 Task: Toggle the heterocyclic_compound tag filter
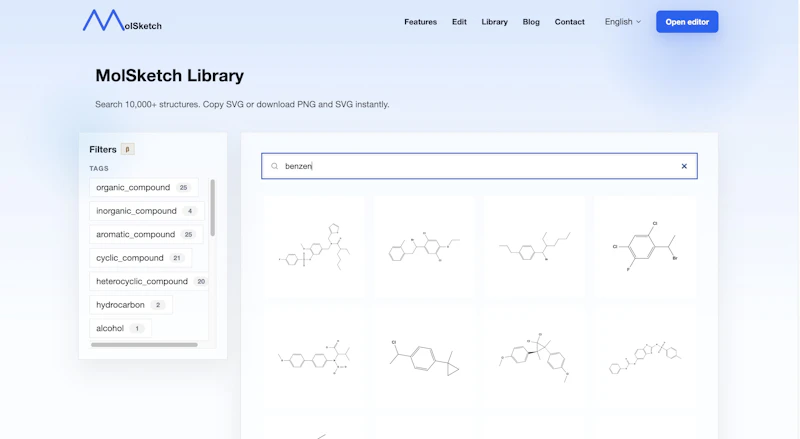click(149, 281)
